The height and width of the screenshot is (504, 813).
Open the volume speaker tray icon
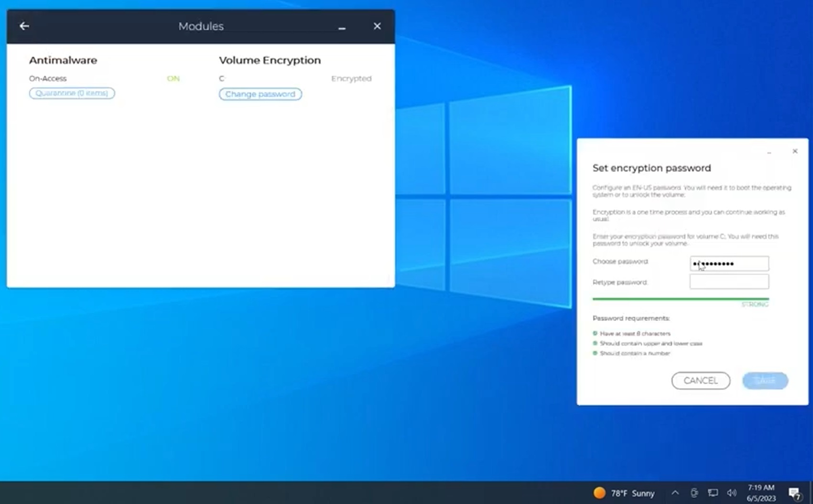[732, 493]
